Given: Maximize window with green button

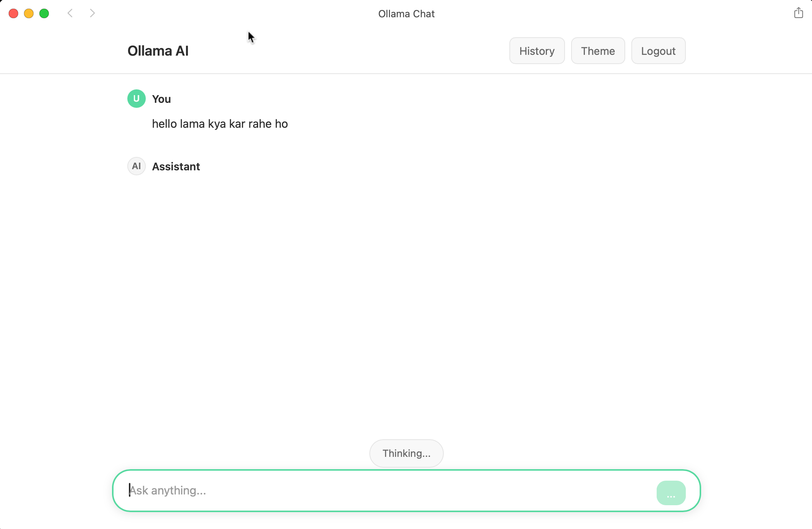Looking at the screenshot, I should pyautogui.click(x=44, y=13).
